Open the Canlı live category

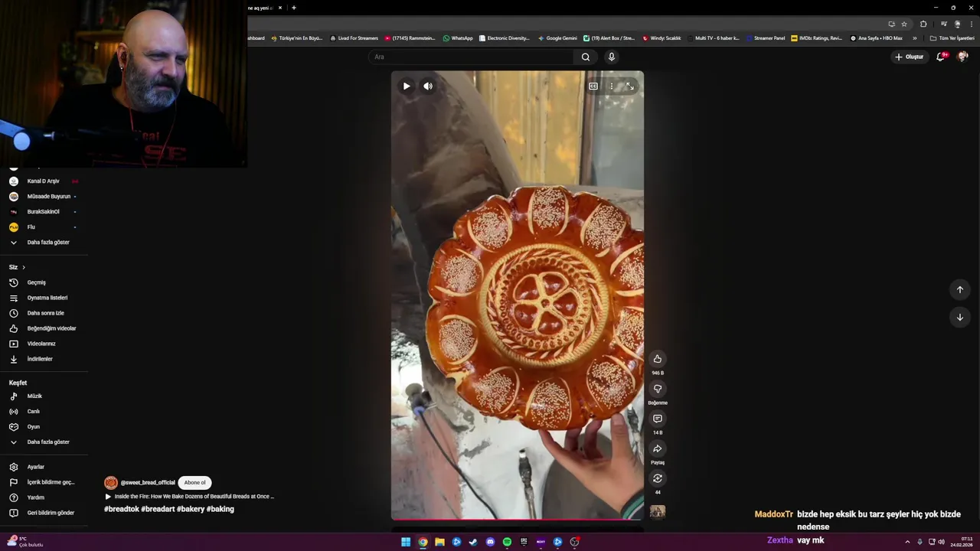coord(44,412)
